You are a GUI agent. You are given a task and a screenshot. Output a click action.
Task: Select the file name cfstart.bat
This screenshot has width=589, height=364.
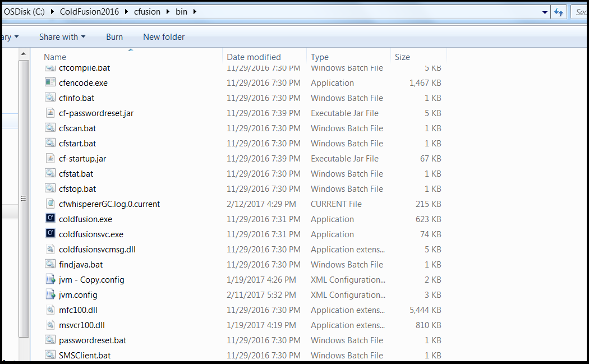point(77,144)
